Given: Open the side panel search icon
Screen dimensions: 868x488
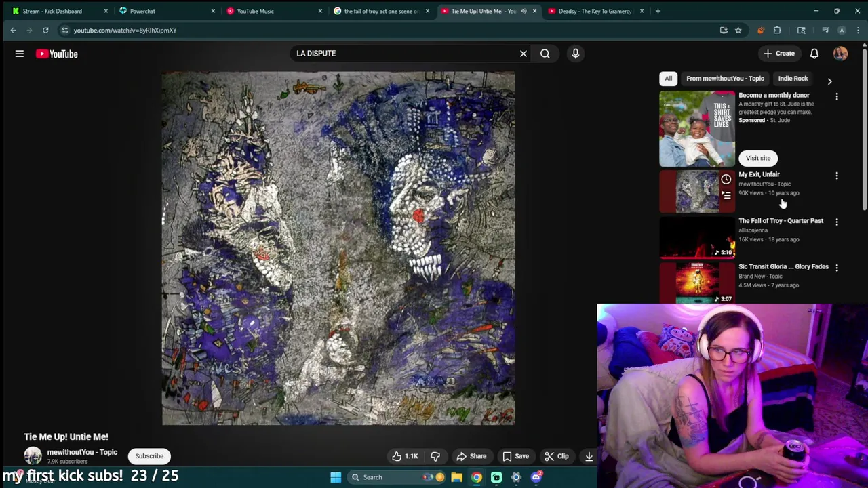Looking at the screenshot, I should point(801,30).
